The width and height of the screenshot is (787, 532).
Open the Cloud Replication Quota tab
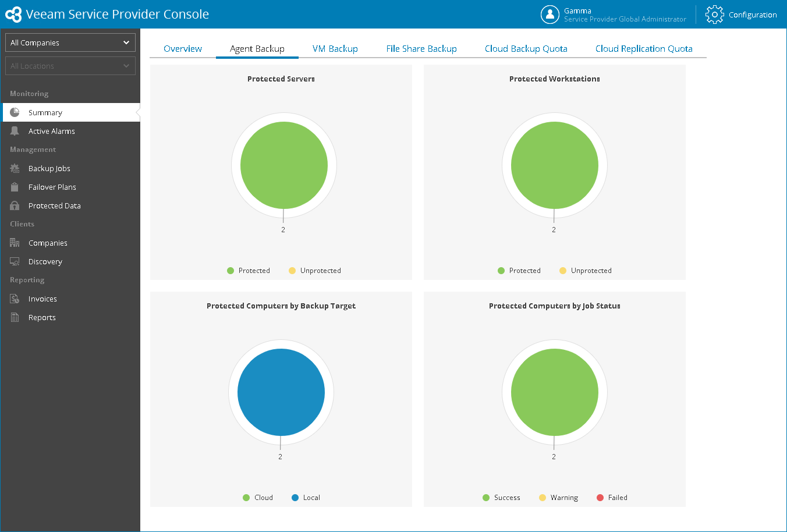644,49
